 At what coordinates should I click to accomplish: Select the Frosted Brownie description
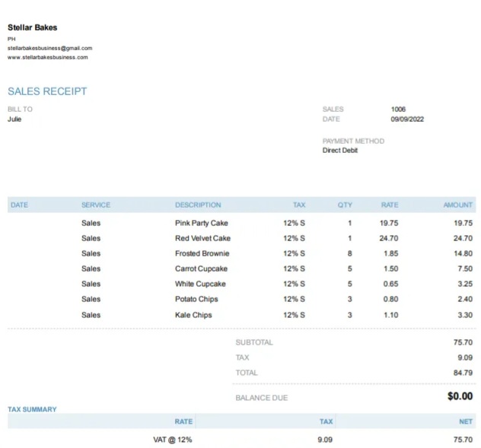[x=202, y=253]
